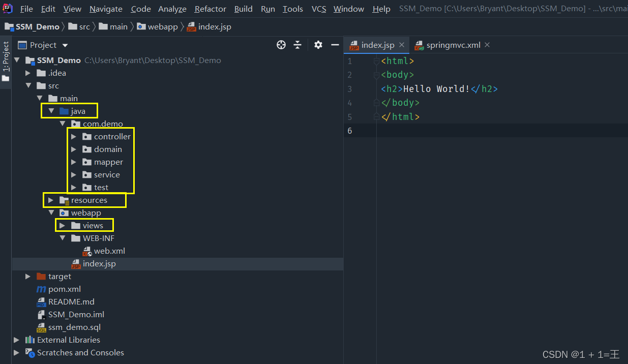
Task: Select the com.demo package row
Action: [177, 124]
